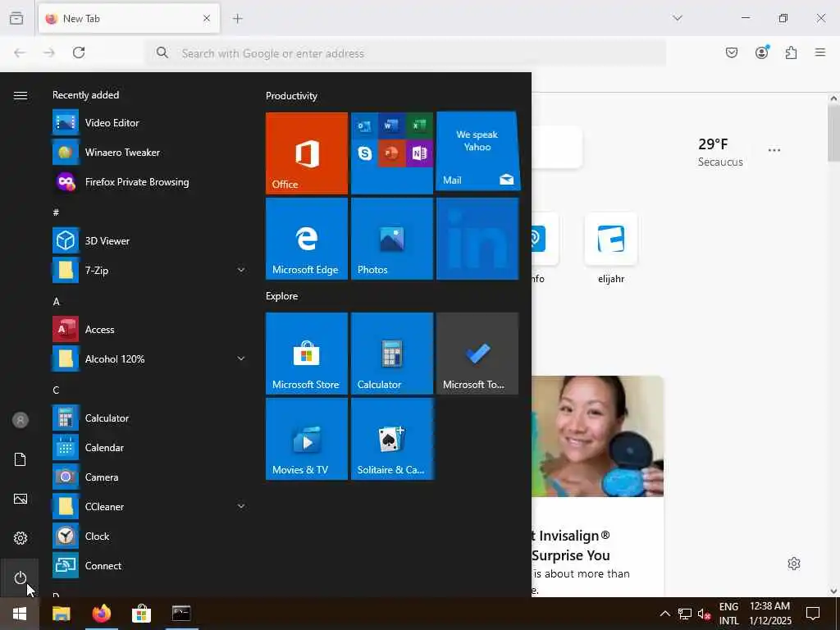Click the ENG INTL language indicator
Screen dimensions: 840x630
point(728,614)
